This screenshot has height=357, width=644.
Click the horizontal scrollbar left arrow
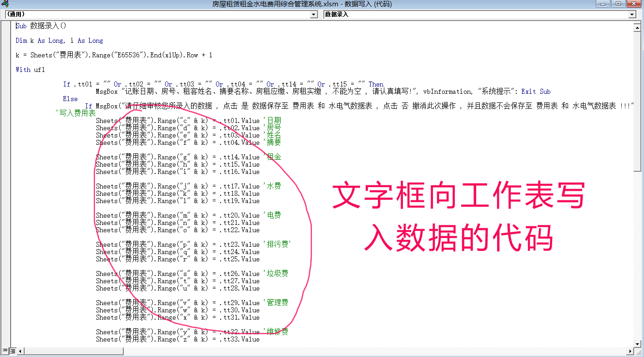(x=20, y=351)
